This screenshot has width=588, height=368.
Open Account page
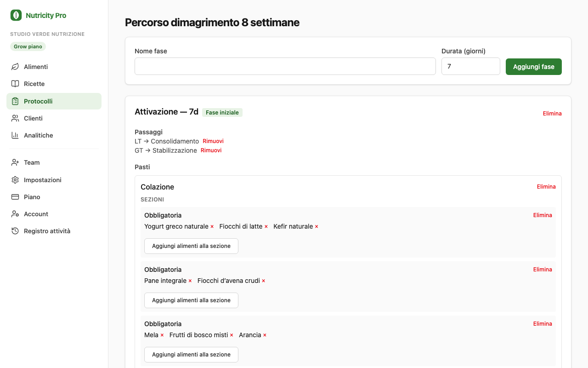pos(54,214)
